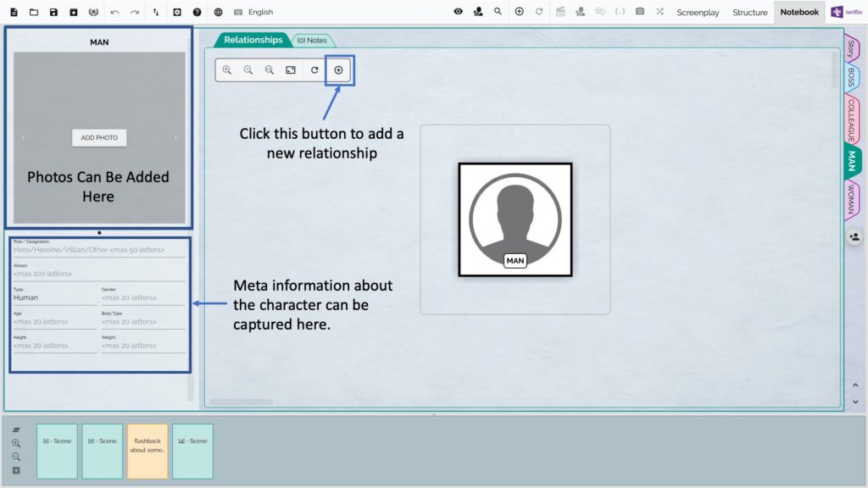Viewport: 868px width, 488px height.
Task: Open the (0) Notes tab
Action: click(x=312, y=41)
